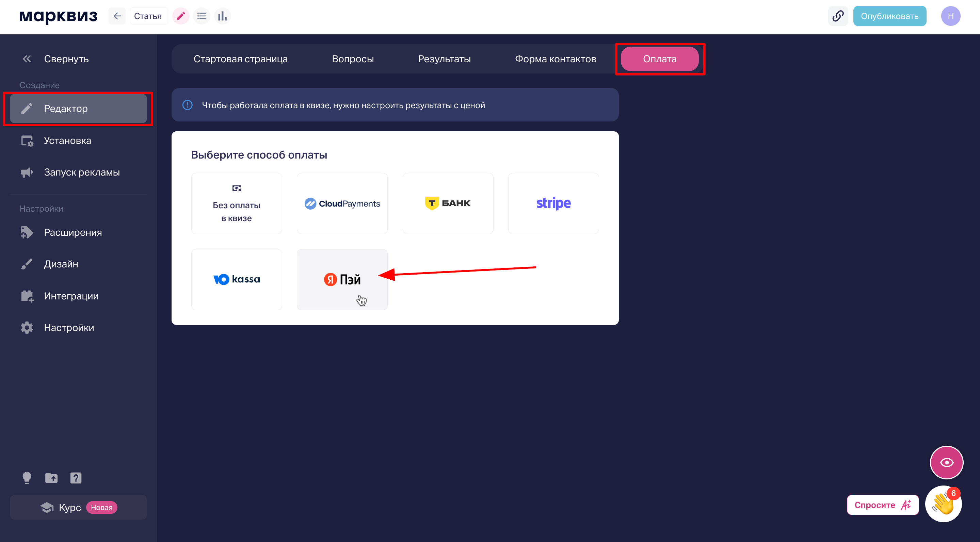
Task: Open Настройки in the sidebar
Action: 78,328
